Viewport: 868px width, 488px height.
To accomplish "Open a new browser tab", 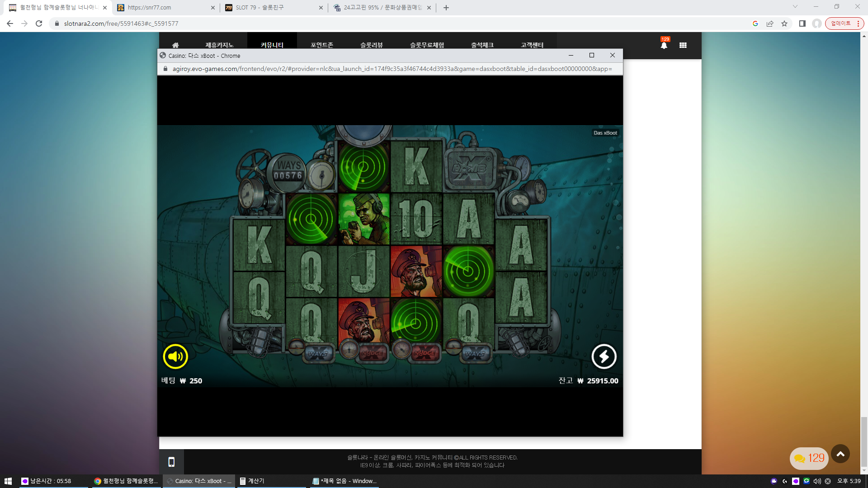I will tap(446, 8).
